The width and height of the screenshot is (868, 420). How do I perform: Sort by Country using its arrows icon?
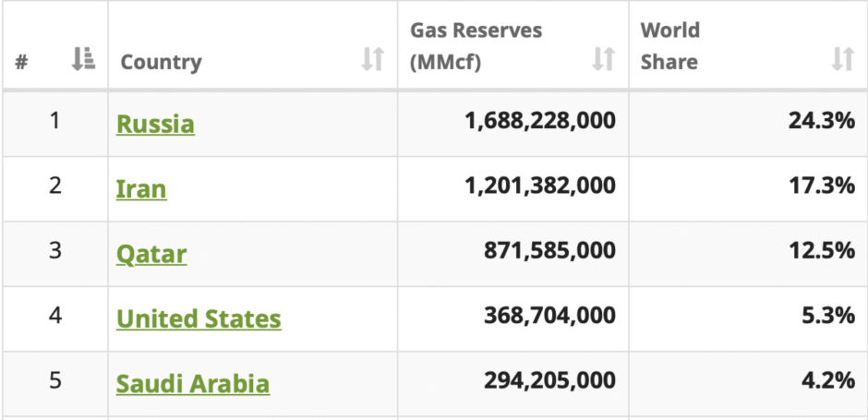tap(372, 61)
